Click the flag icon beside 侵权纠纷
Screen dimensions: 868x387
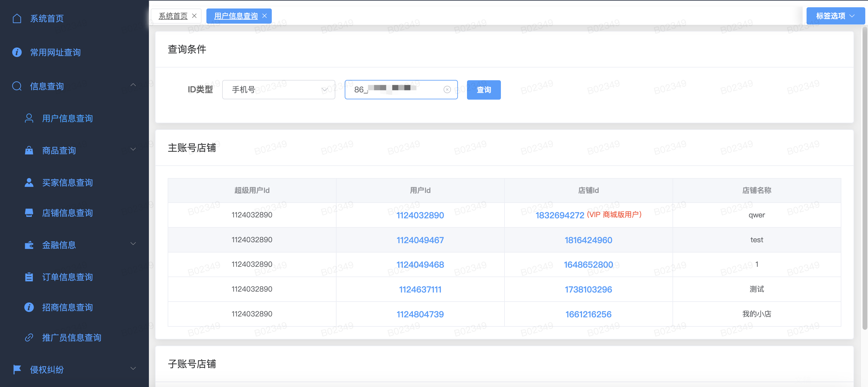[17, 369]
